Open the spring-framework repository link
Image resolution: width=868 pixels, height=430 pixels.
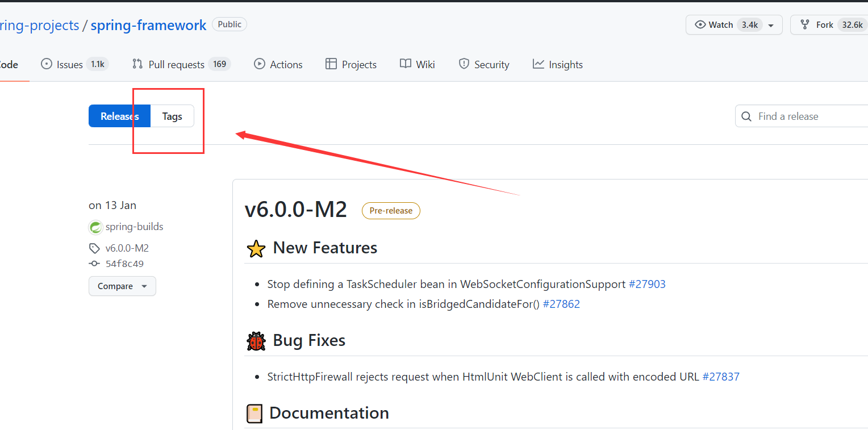coord(148,25)
